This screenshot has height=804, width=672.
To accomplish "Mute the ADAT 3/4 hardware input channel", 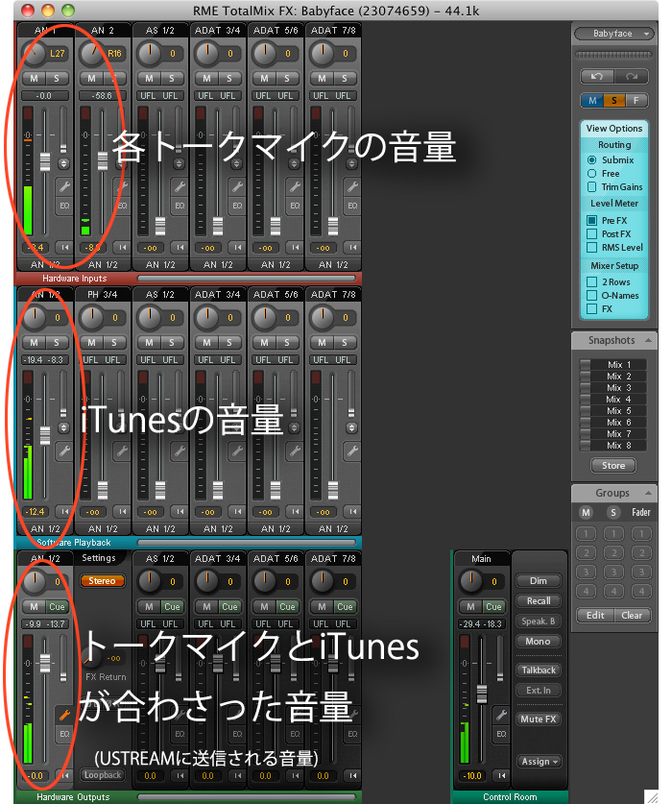I will tap(206, 79).
